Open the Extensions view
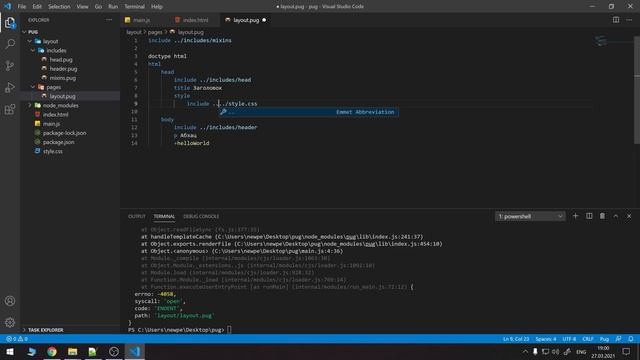 [10, 109]
